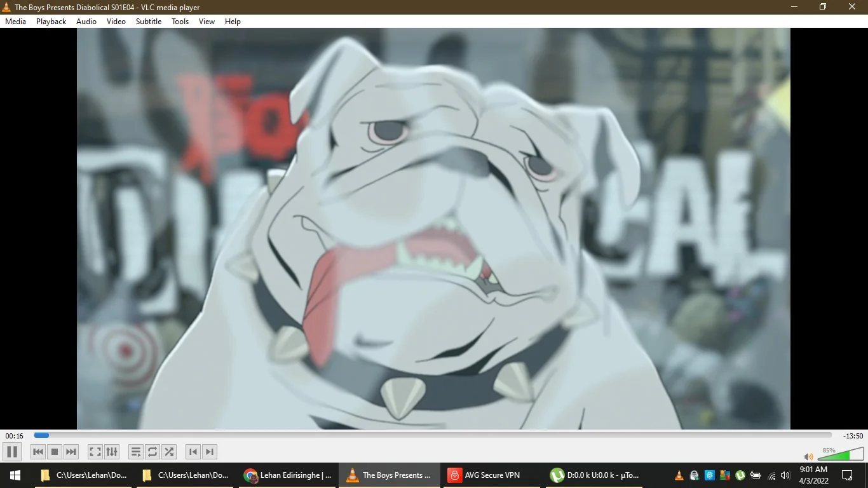Click the elapsed time 00:16 label
Screen dimensions: 868x488
pos(15,436)
